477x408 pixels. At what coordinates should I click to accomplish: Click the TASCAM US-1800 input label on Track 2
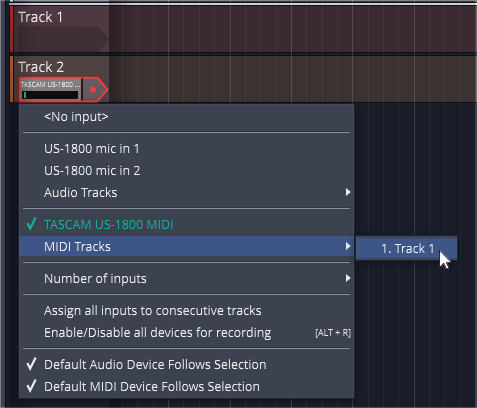click(51, 84)
